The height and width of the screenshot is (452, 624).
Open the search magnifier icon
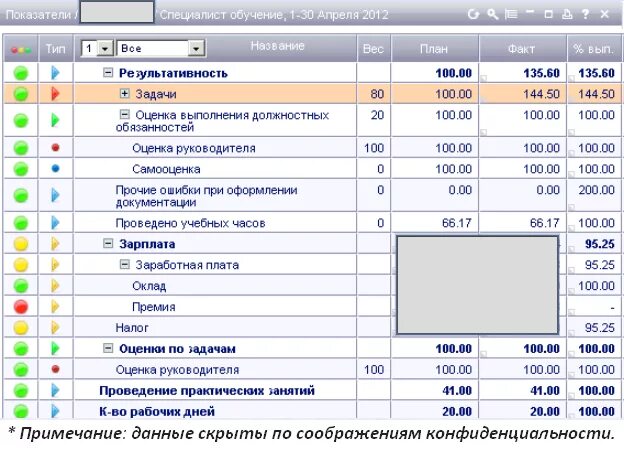coord(493,14)
